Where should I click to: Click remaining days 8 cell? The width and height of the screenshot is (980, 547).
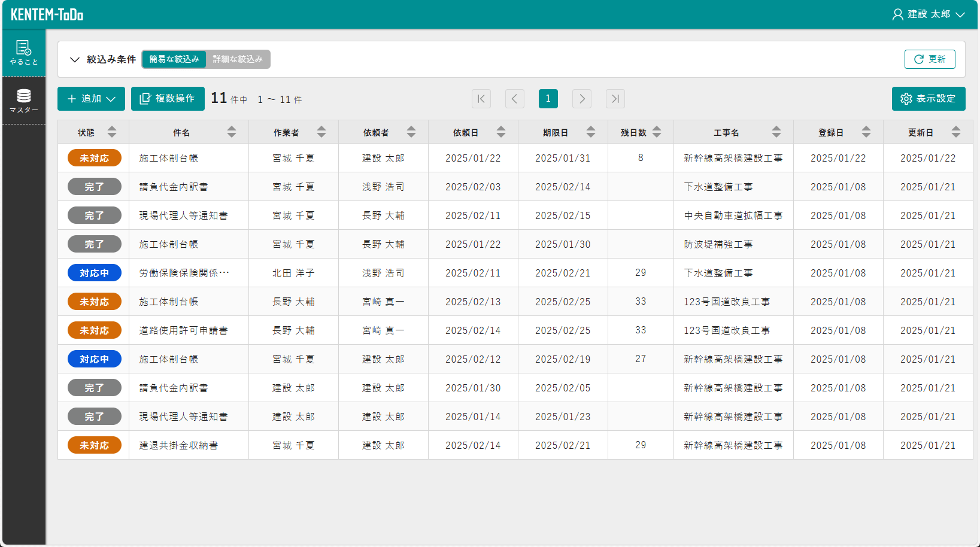(x=641, y=158)
